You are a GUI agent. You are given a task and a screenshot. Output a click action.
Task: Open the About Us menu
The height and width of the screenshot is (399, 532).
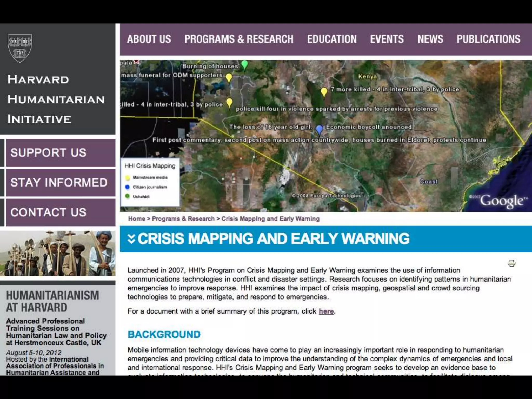149,39
